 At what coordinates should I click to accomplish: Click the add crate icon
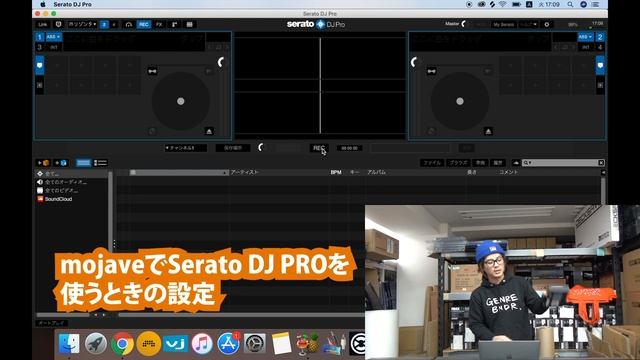43,163
